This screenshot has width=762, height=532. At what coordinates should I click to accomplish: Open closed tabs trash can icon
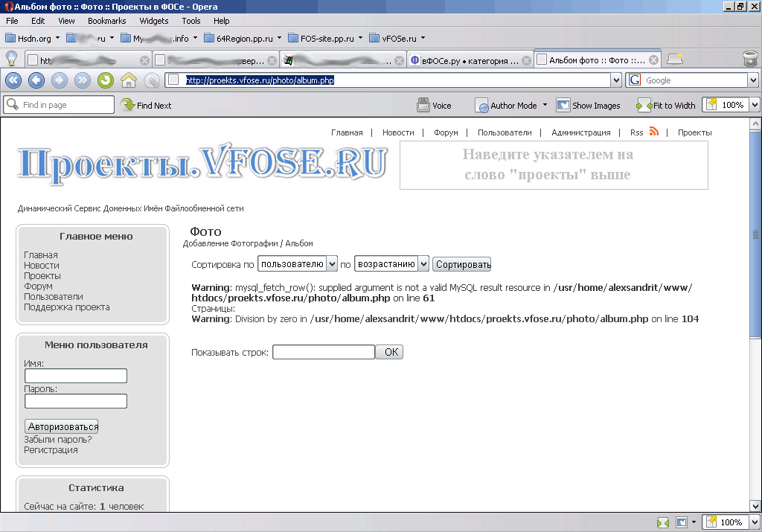click(750, 60)
